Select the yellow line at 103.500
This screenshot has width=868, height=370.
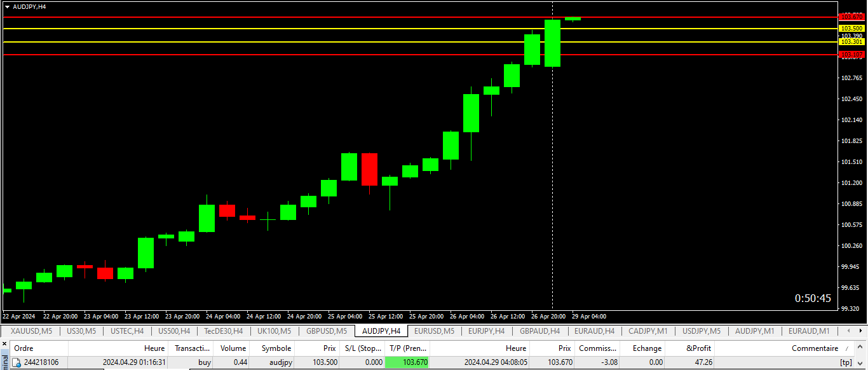coord(419,29)
